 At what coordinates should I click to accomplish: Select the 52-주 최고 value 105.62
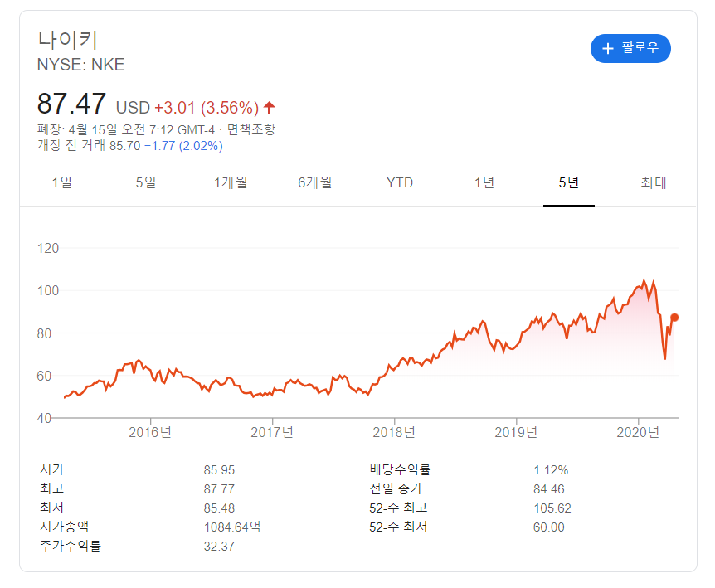point(553,508)
